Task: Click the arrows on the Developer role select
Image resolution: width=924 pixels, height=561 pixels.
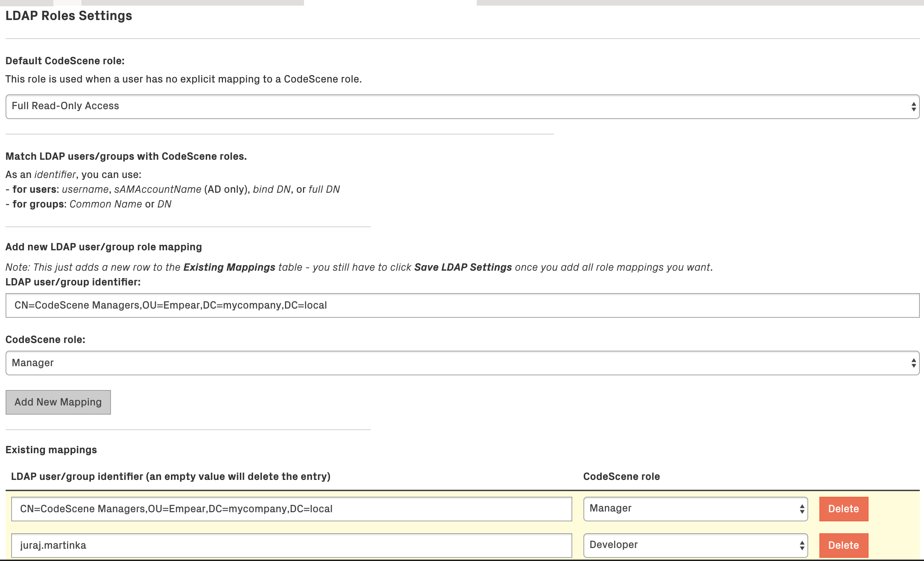Action: (802, 545)
